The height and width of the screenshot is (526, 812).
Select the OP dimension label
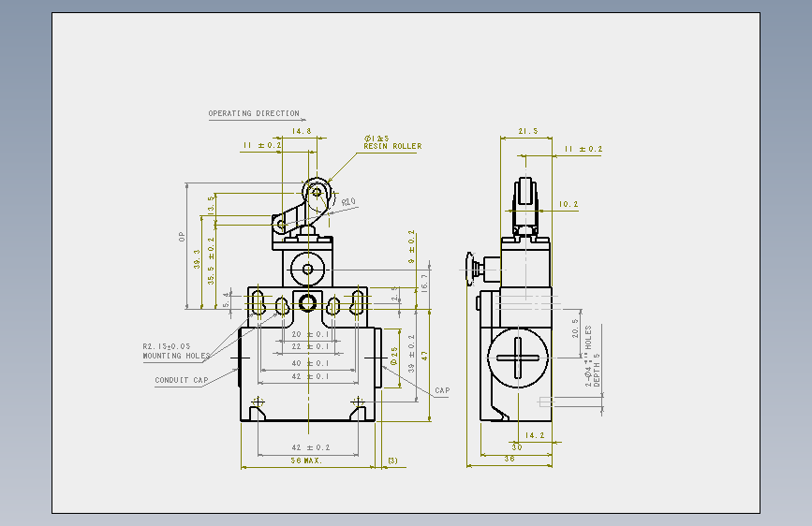182,237
